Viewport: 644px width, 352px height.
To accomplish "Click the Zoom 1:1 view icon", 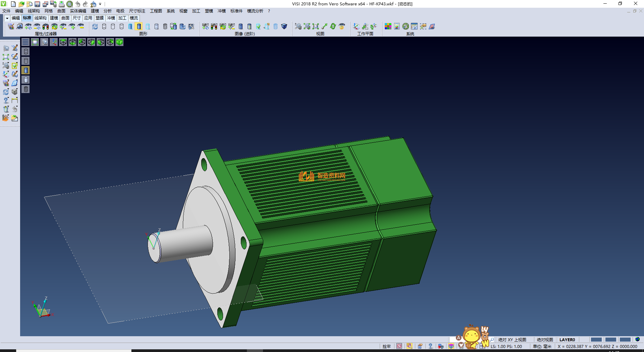I will click(315, 26).
